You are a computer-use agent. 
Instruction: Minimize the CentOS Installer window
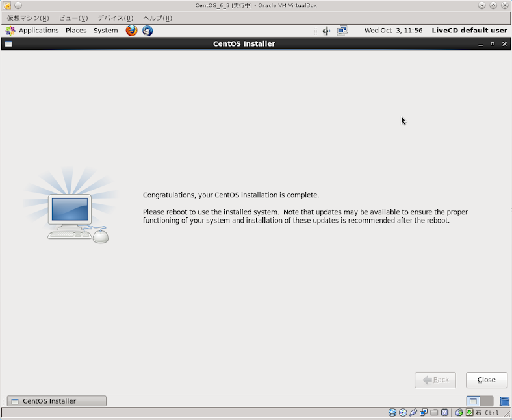point(480,44)
